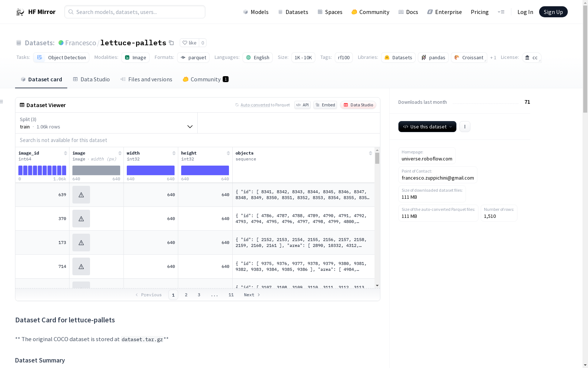588x368 pixels.
Task: Expand the Split train dropdown
Action: pos(107,123)
